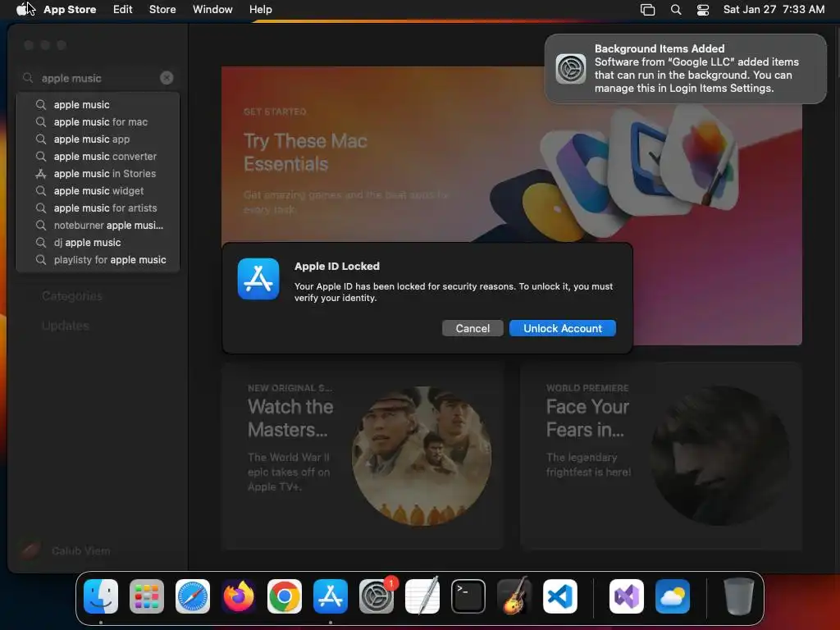Open the Store menu
The image size is (840, 630).
[x=162, y=9]
